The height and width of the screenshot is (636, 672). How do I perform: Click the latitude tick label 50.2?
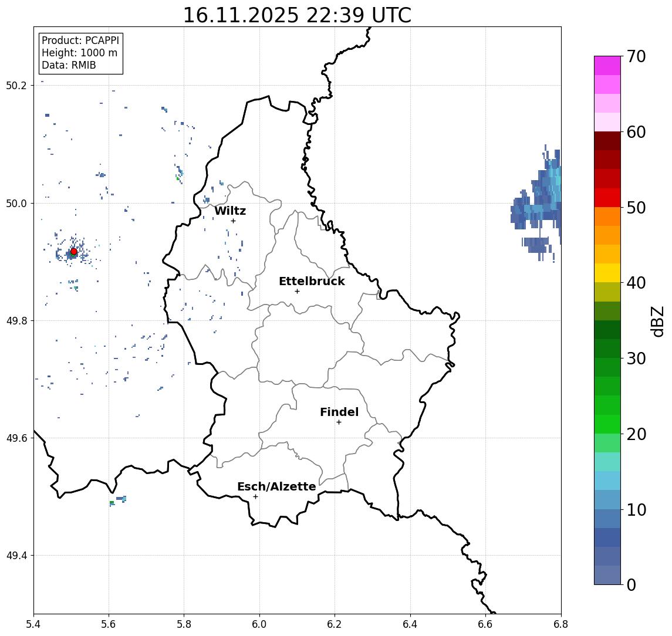pyautogui.click(x=16, y=85)
